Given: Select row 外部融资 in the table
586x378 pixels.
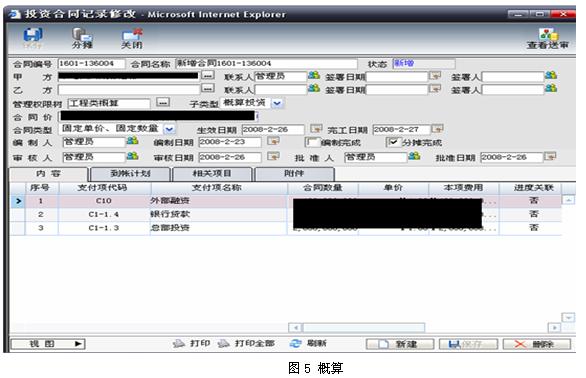Looking at the screenshot, I should coord(286,201).
